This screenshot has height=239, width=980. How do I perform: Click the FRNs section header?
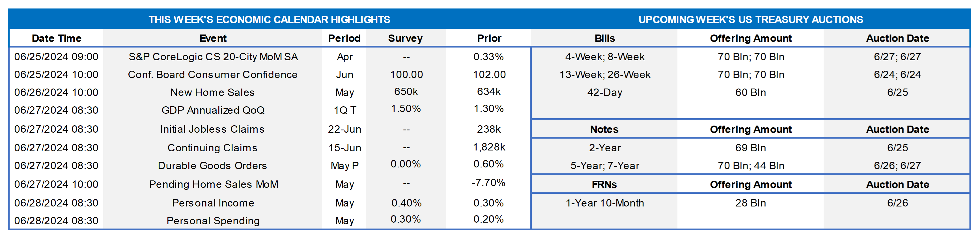coord(604,185)
